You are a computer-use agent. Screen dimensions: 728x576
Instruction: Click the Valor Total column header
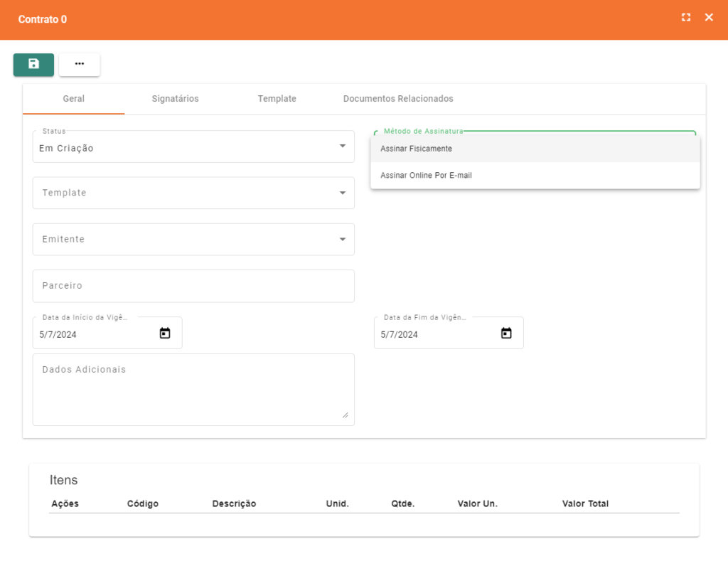[x=585, y=503]
